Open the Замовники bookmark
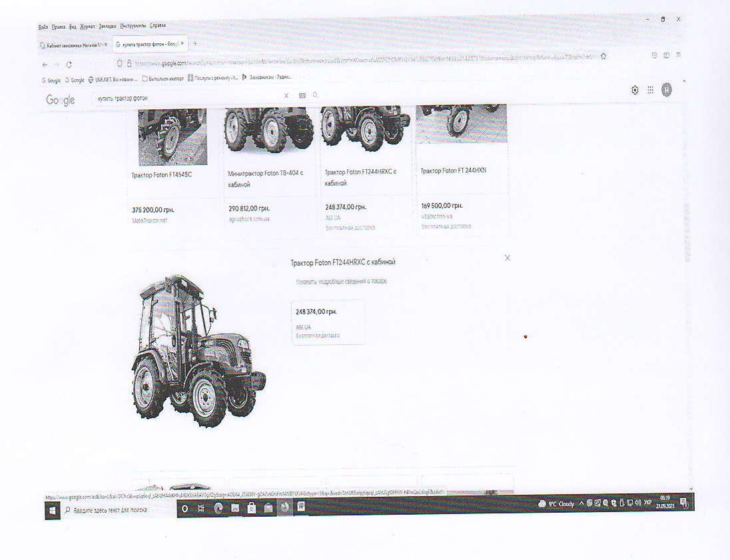The width and height of the screenshot is (730, 560). [267, 77]
